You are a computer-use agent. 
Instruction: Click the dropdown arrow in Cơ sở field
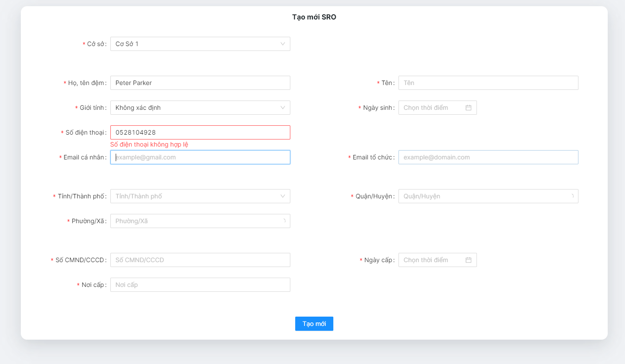pyautogui.click(x=283, y=44)
